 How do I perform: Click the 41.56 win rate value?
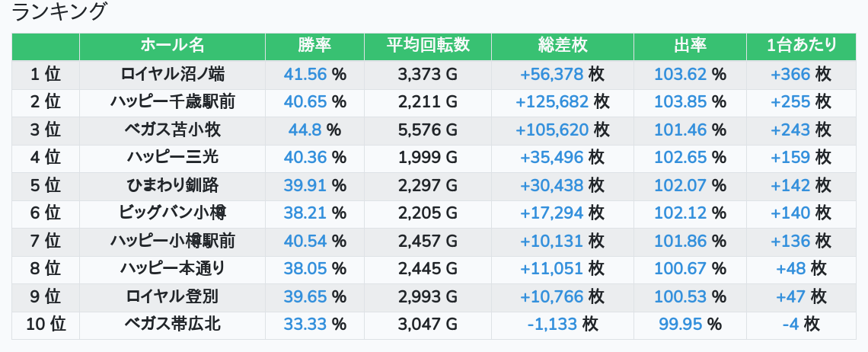click(305, 75)
